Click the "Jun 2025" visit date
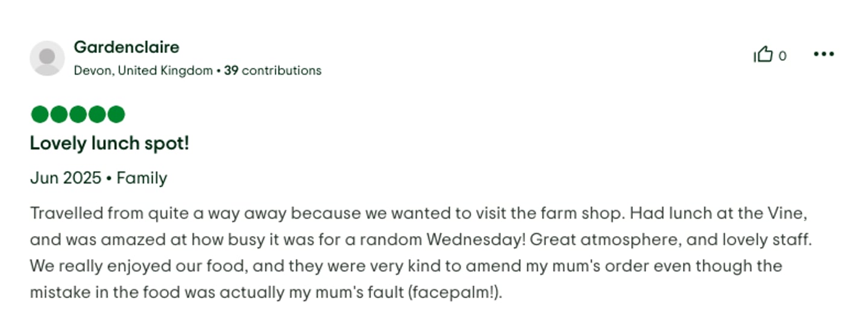This screenshot has width=868, height=333. click(x=65, y=178)
